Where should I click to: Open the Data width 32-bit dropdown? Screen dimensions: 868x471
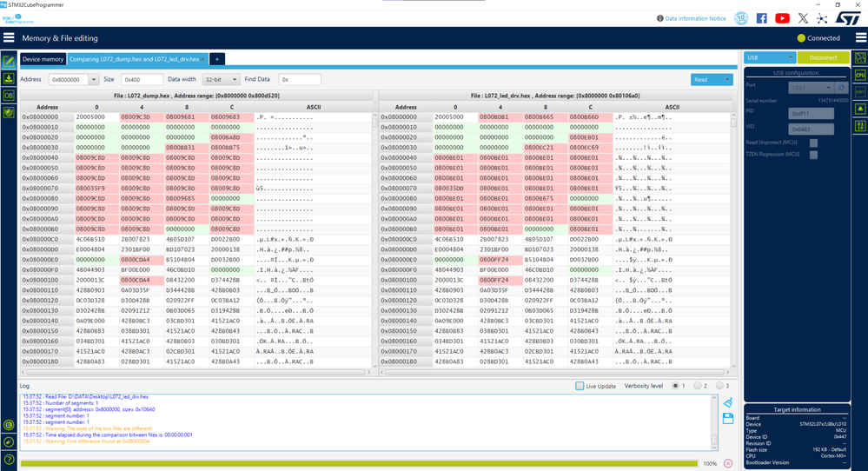click(221, 80)
